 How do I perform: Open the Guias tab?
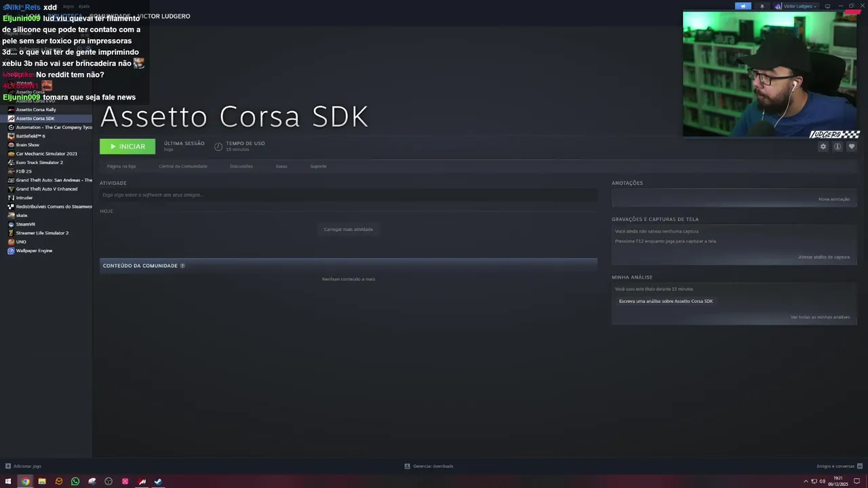[x=281, y=166]
